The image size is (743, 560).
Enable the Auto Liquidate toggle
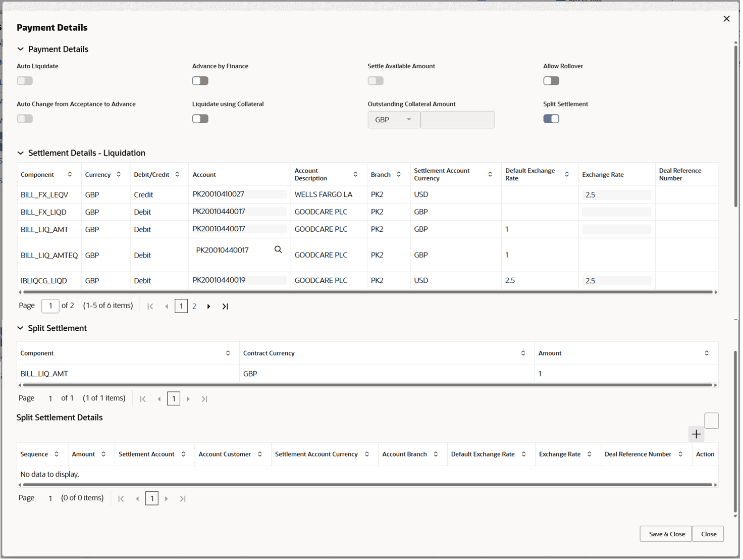[25, 80]
